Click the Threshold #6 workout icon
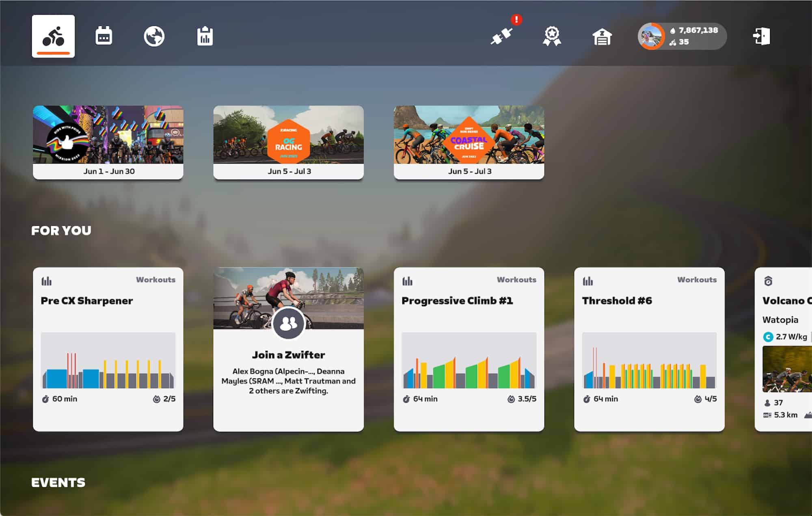 (x=587, y=281)
